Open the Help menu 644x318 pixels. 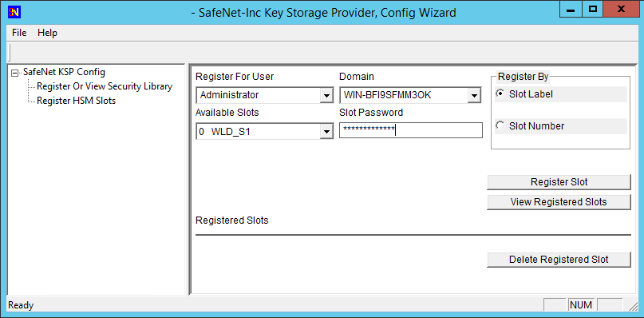click(47, 33)
